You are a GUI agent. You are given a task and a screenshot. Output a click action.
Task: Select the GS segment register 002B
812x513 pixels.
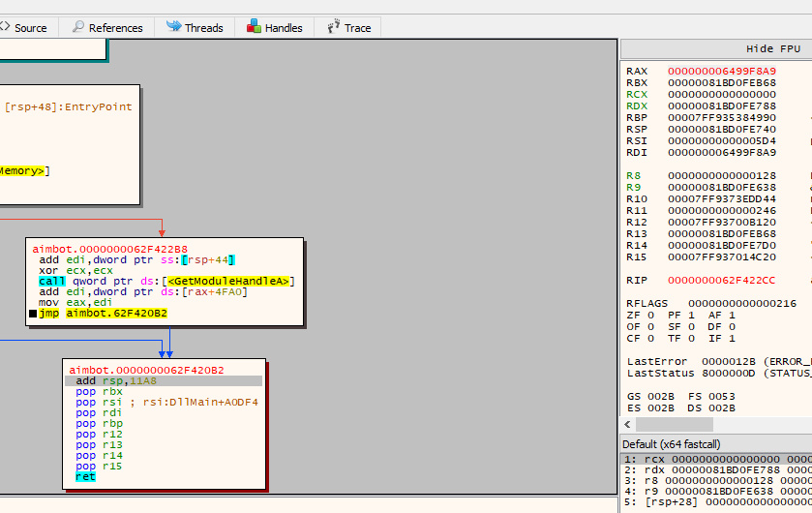(661, 397)
